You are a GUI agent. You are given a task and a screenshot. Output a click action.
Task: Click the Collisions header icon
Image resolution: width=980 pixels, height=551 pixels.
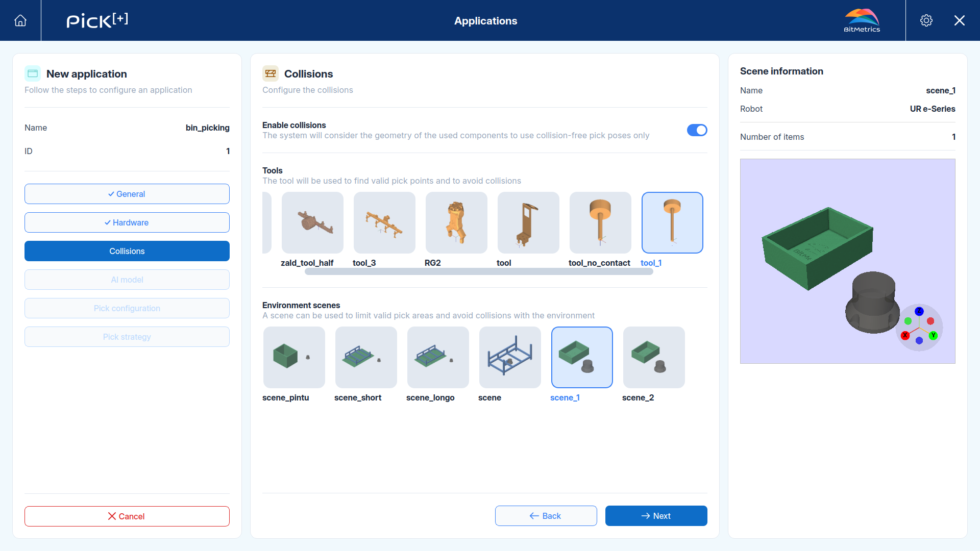271,73
